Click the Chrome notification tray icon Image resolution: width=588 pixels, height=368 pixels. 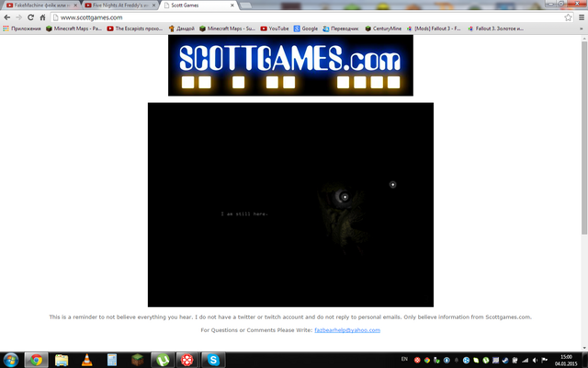[x=426, y=360]
